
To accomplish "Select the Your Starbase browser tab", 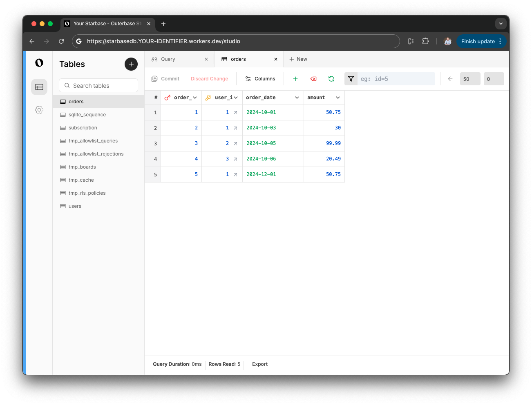I will (108, 24).
